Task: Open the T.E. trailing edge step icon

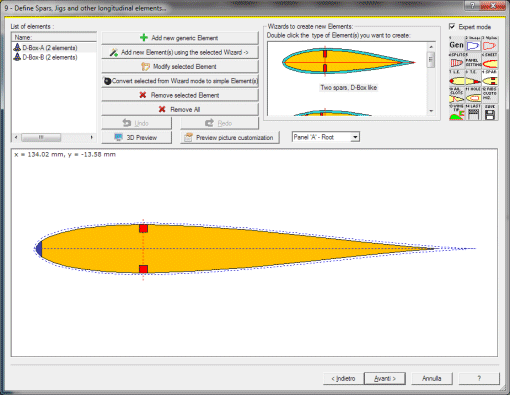Action: 473,78
